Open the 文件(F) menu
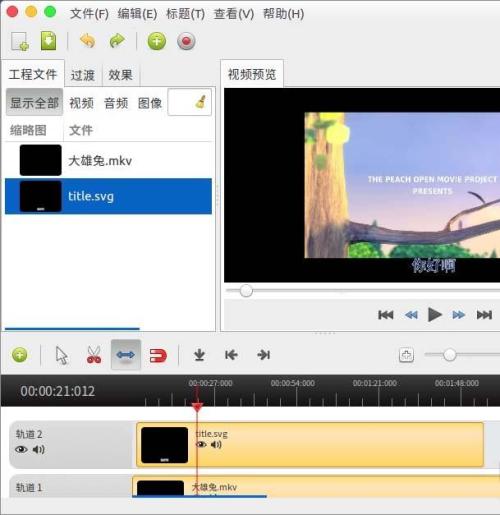 click(x=89, y=14)
